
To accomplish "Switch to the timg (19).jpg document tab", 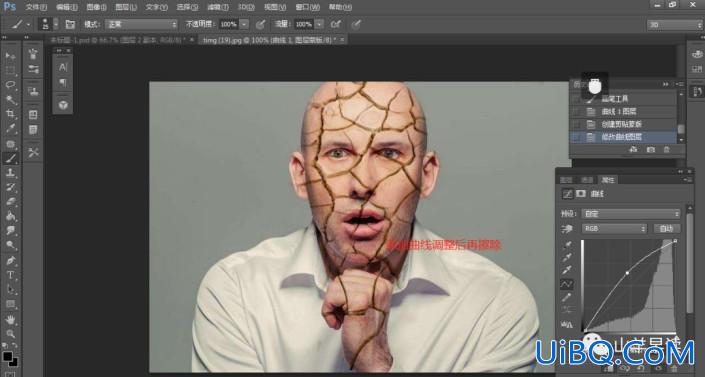I will (x=270, y=40).
